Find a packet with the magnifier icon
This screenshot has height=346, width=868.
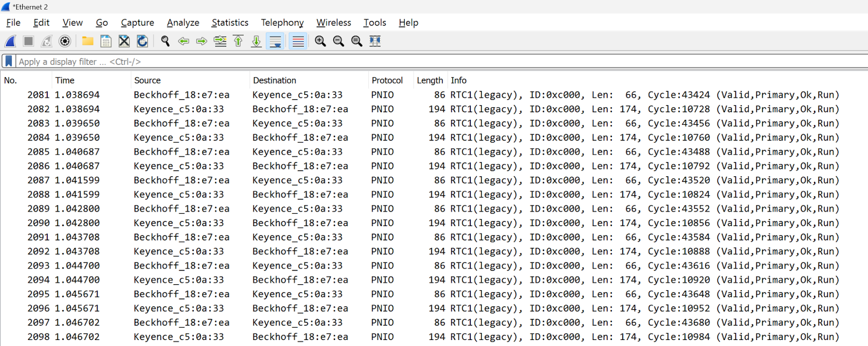click(165, 41)
